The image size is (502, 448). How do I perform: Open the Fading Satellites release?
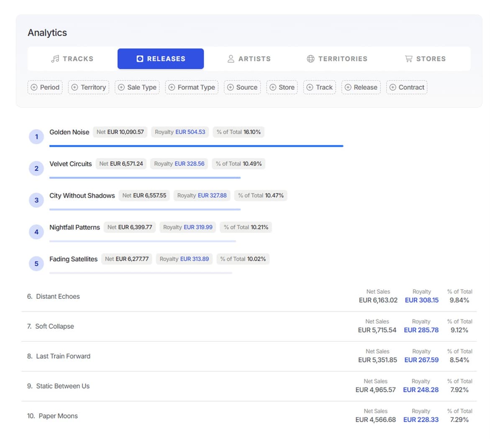point(74,259)
